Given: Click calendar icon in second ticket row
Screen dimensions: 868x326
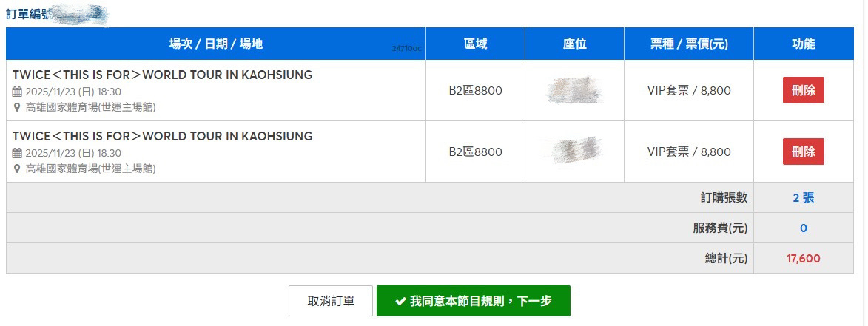Looking at the screenshot, I should tap(17, 153).
